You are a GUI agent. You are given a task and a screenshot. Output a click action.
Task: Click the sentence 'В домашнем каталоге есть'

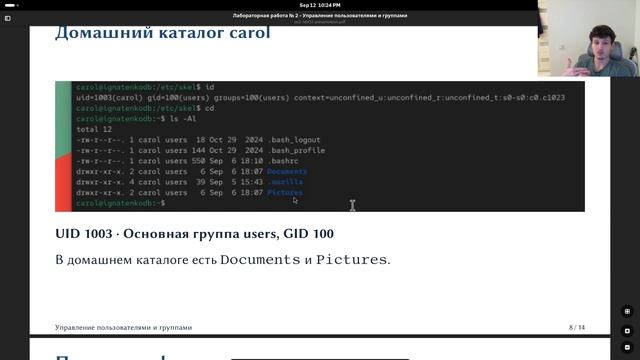tap(136, 260)
